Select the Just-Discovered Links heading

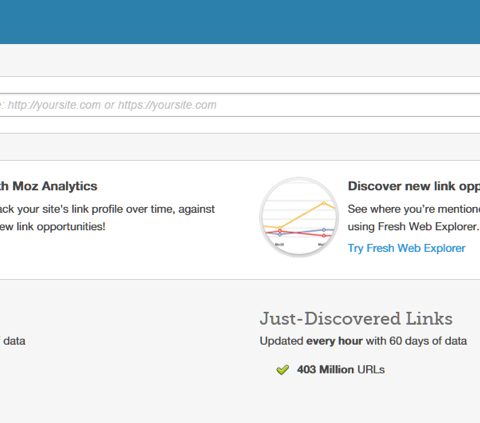click(x=356, y=318)
